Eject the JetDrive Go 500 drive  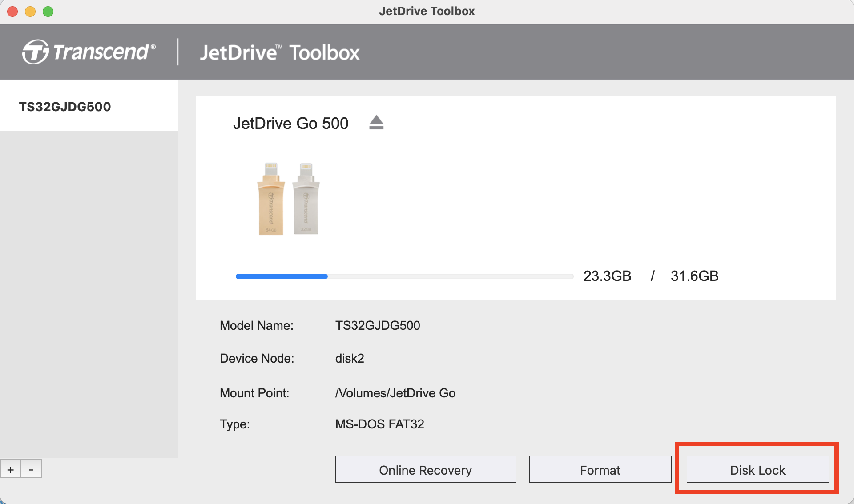click(376, 122)
